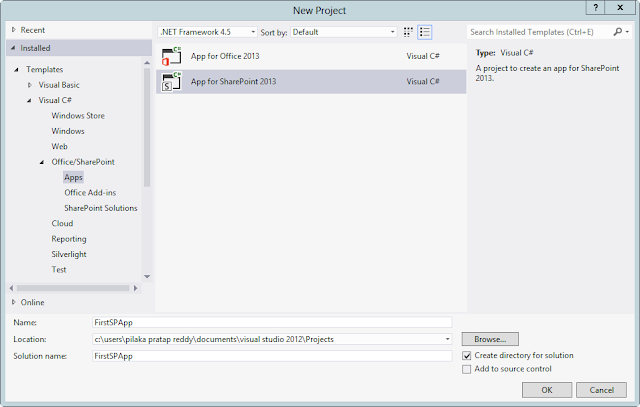Viewport: 640px width, 407px height.
Task: Open search options dropdown arrow
Action: point(627,32)
